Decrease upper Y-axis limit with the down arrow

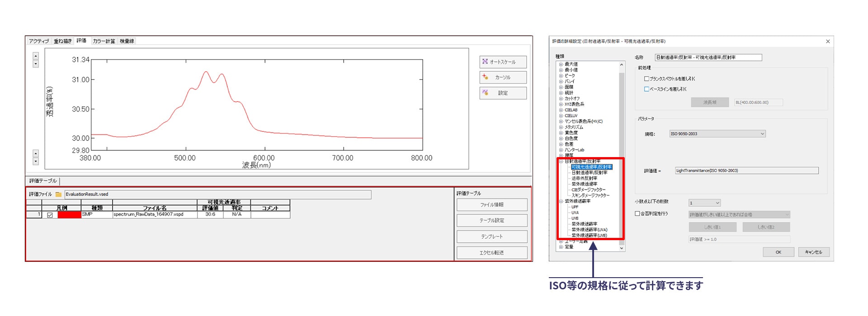coord(36,64)
